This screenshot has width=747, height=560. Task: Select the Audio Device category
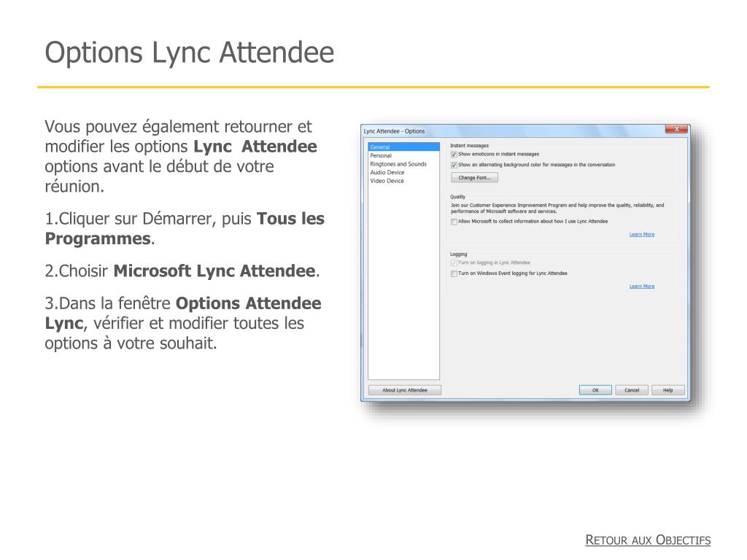pyautogui.click(x=387, y=172)
